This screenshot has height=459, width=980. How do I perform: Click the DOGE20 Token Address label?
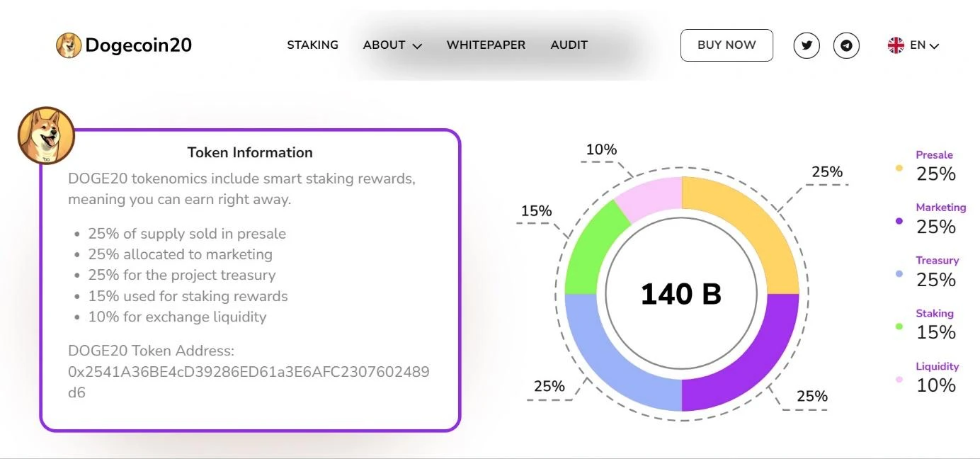click(151, 351)
